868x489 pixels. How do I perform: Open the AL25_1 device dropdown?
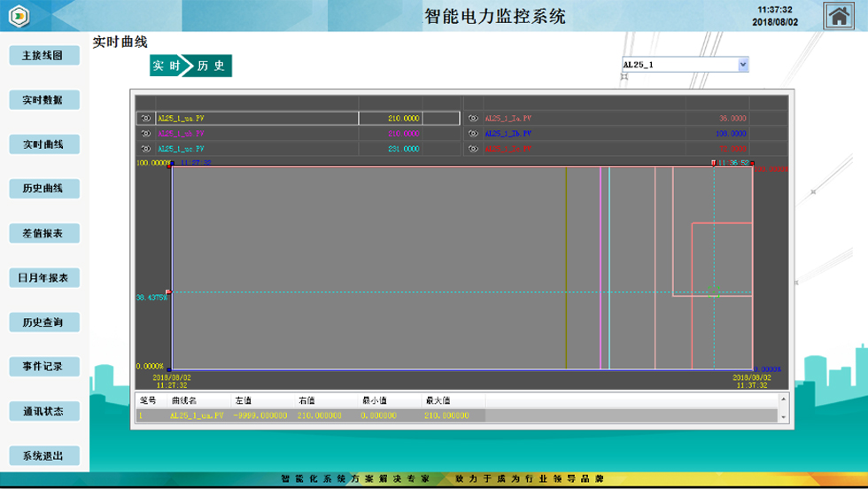(x=743, y=65)
